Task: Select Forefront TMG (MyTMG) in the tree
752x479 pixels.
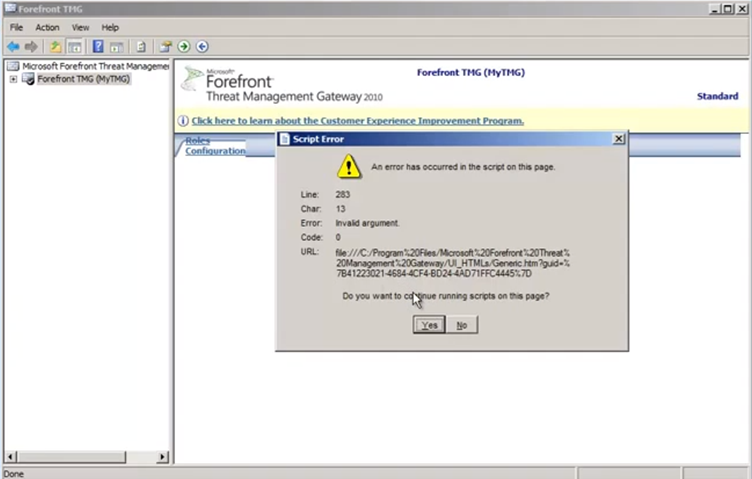Action: point(83,79)
